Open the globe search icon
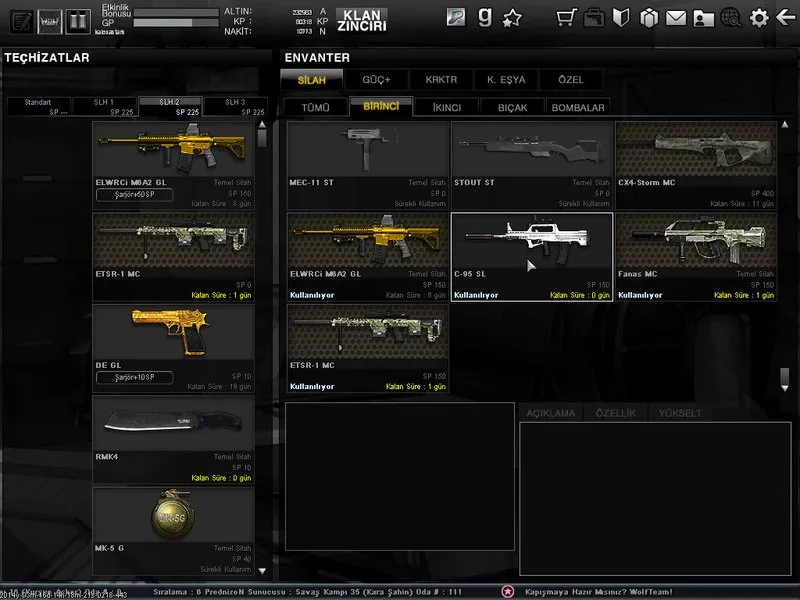The height and width of the screenshot is (600, 800). (731, 18)
